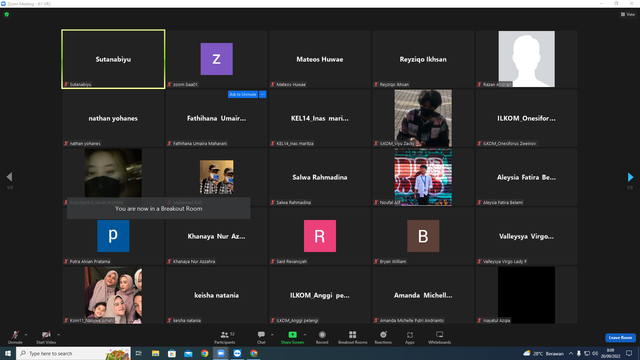The image size is (640, 360).
Task: Open Task View on the taskbar
Action: [x=139, y=353]
